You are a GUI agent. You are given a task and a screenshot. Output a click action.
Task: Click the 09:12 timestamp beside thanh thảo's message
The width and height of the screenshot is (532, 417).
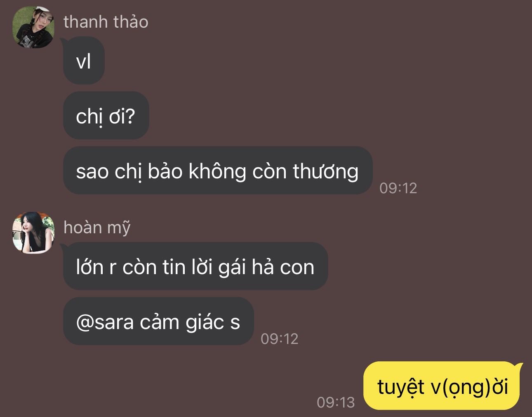(x=398, y=188)
